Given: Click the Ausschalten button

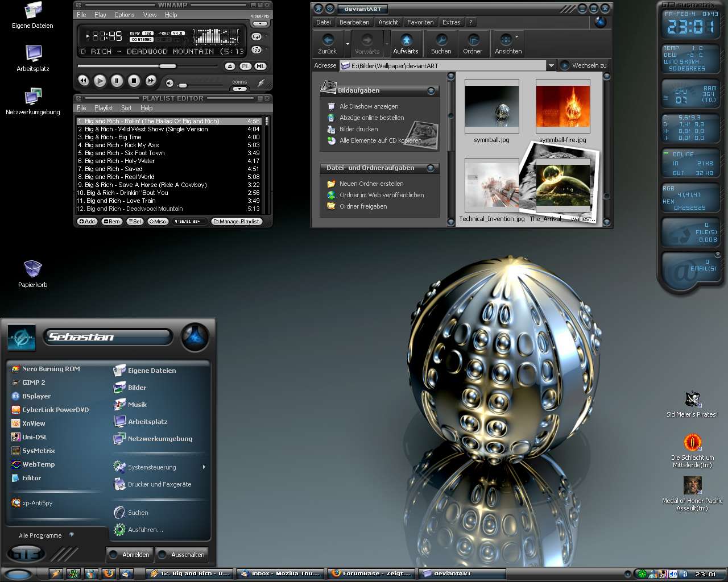Looking at the screenshot, I should pos(181,555).
